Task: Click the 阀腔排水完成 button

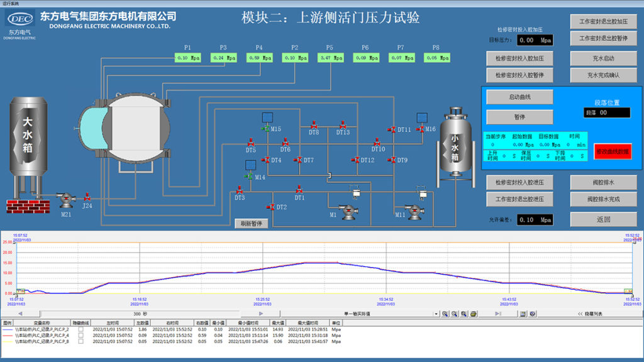Action: 603,199
